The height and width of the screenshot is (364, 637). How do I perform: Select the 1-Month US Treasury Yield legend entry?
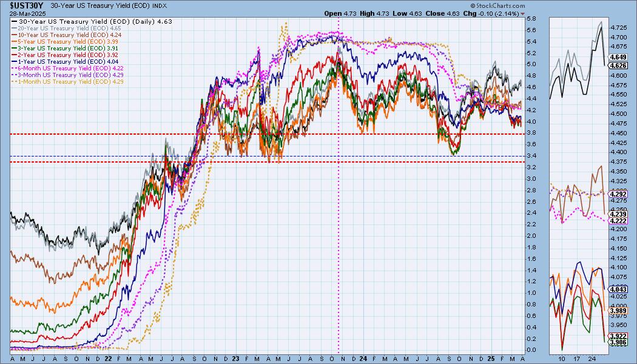[68, 81]
